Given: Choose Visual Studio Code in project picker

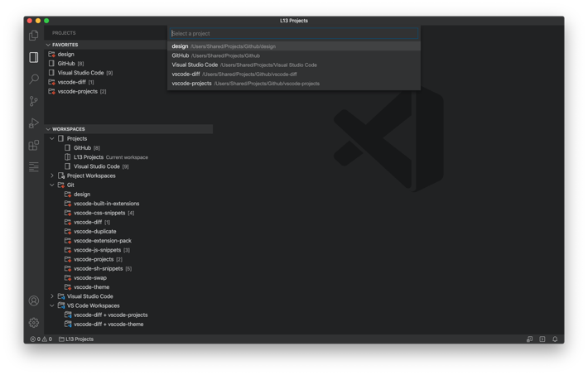Looking at the screenshot, I should coord(294,65).
